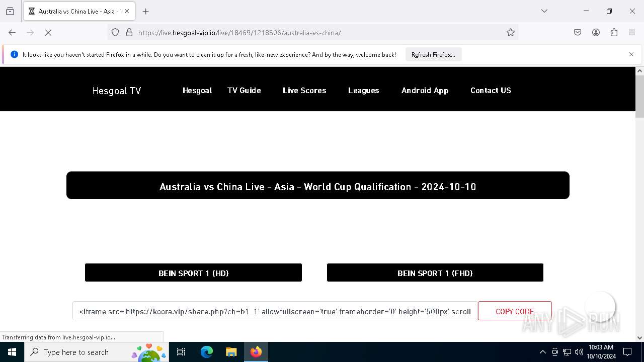
Task: Open a new tab with plus button
Action: [x=146, y=11]
